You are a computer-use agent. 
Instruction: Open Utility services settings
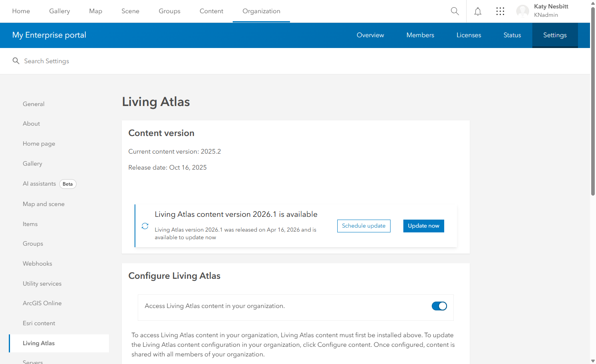[x=42, y=283]
